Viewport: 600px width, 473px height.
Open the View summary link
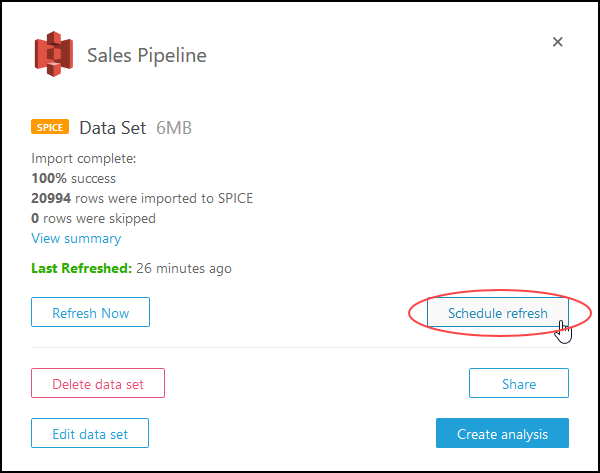coord(76,238)
